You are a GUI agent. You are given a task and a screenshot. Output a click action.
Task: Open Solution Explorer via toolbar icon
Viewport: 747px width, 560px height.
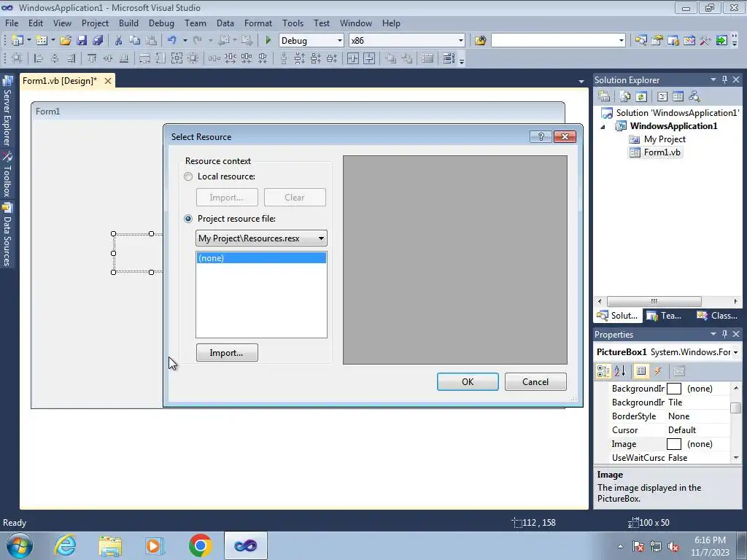[x=640, y=41]
